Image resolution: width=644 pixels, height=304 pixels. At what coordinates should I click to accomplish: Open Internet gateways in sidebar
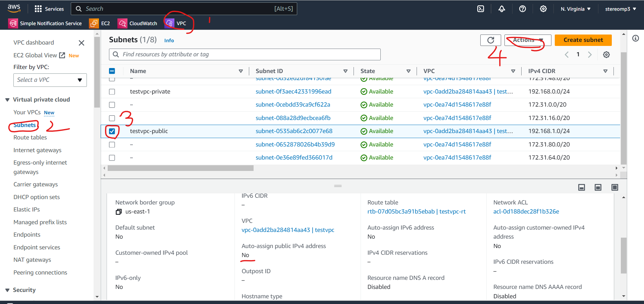pyautogui.click(x=37, y=150)
